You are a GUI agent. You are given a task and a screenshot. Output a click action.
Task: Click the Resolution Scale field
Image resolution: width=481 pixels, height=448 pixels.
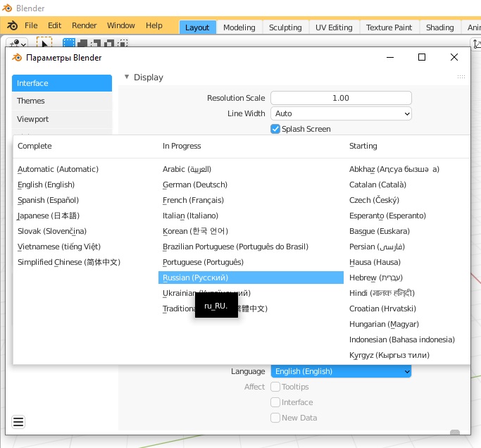pyautogui.click(x=341, y=98)
